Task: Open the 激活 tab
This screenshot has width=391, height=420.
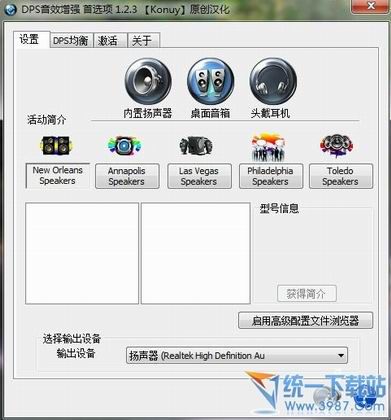Action: (110, 41)
